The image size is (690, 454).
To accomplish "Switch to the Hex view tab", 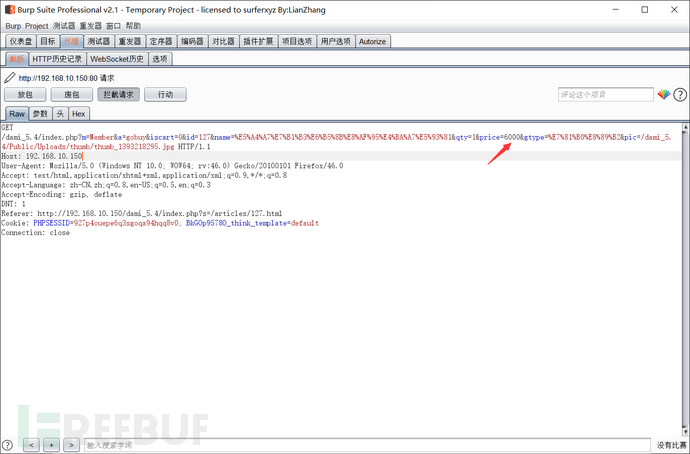I will pyautogui.click(x=79, y=114).
